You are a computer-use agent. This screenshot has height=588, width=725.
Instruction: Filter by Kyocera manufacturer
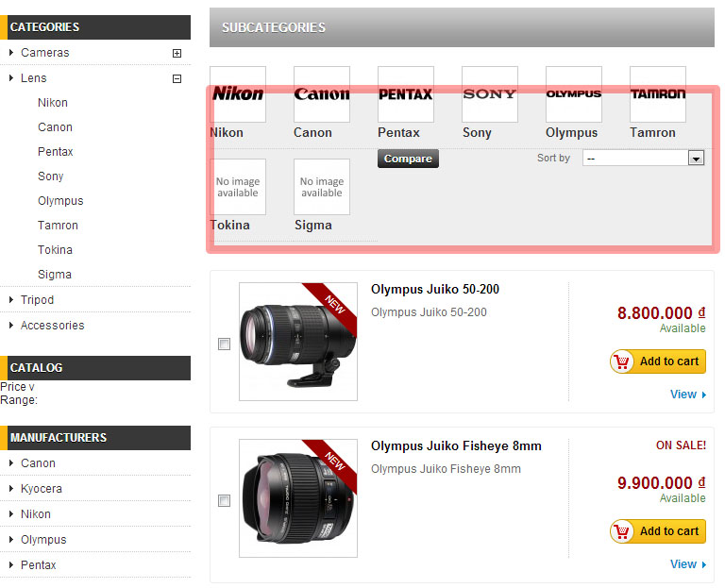click(42, 489)
